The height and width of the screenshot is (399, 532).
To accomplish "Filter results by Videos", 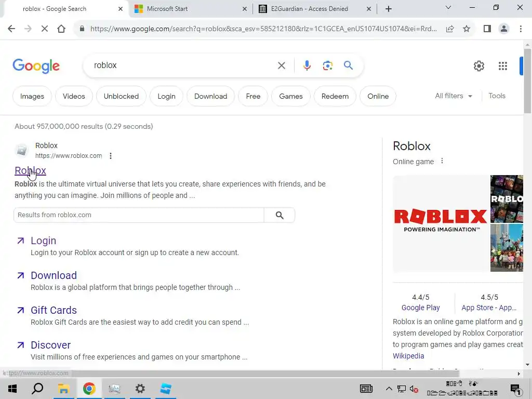I will 74,96.
